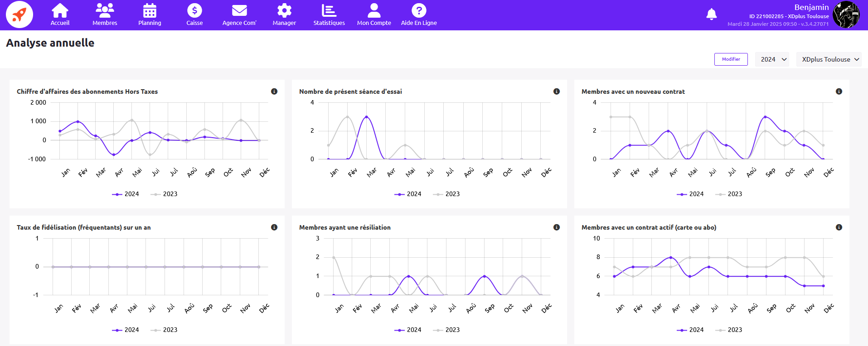The image size is (868, 346).
Task: Open the XDplus Toulouse location dropdown
Action: (x=829, y=59)
